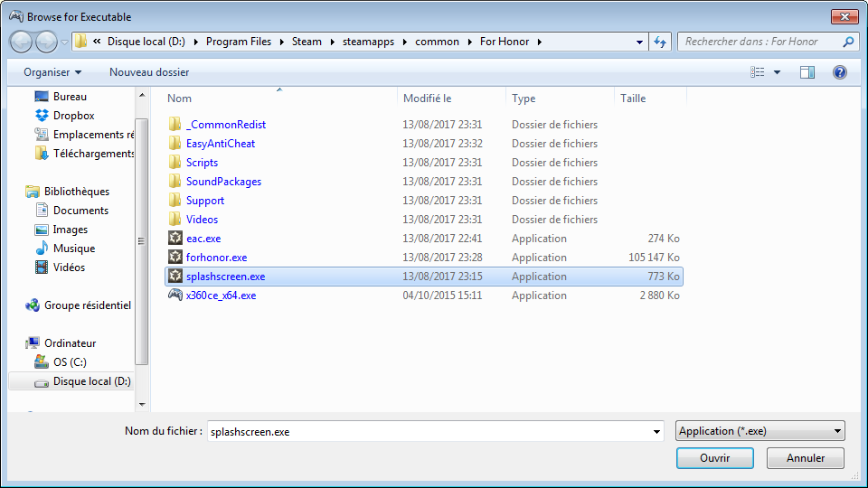Viewport: 868px width, 488px height.
Task: Toggle the preview pane icon
Action: pyautogui.click(x=807, y=72)
